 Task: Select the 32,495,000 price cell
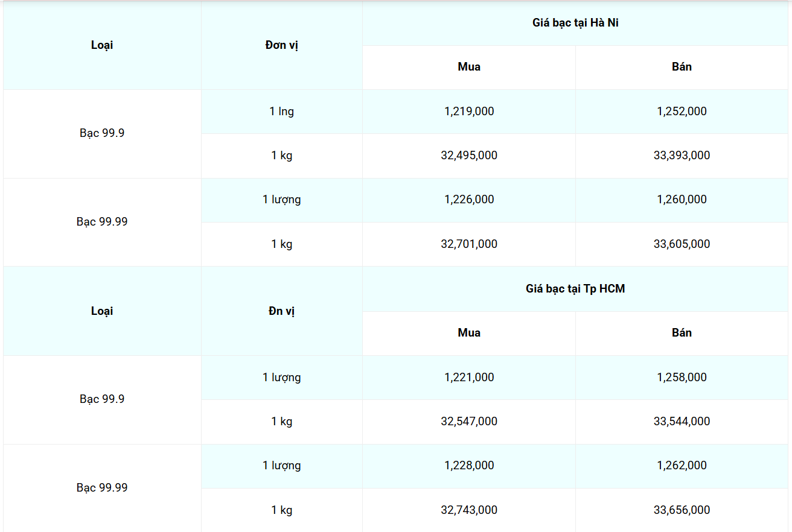click(469, 156)
